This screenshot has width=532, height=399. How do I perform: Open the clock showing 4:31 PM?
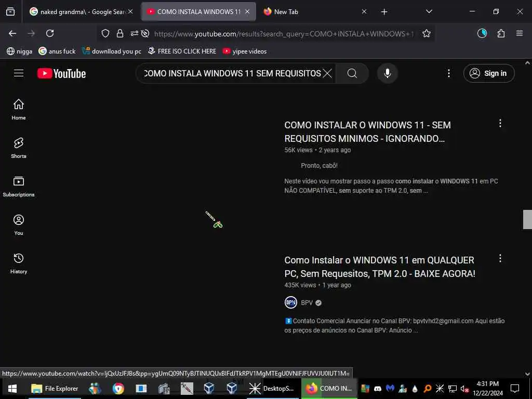(487, 389)
